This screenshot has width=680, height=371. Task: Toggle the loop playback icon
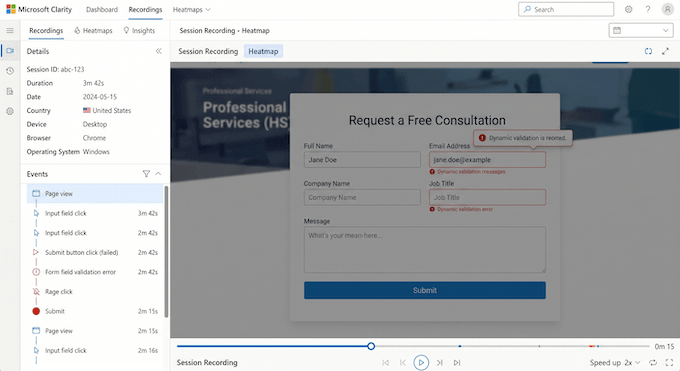pos(653,362)
